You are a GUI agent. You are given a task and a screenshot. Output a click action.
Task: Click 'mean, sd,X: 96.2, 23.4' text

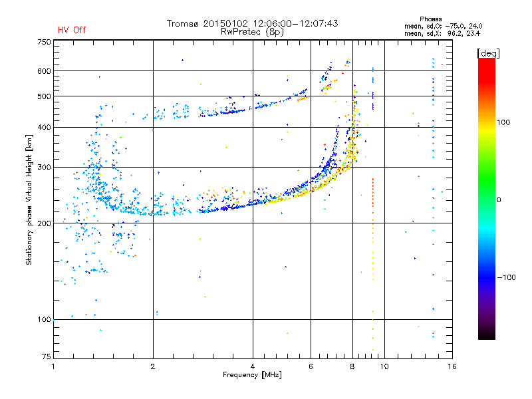442,33
